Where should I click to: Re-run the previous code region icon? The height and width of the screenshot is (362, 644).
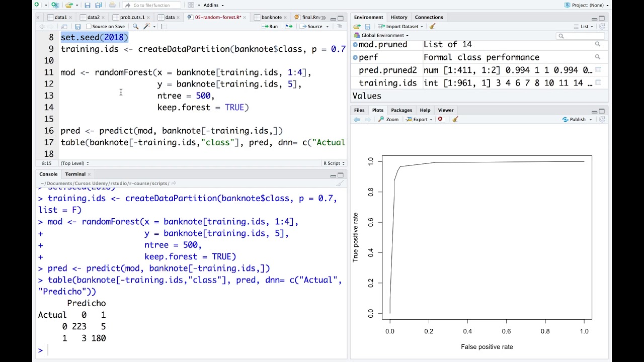pos(289,27)
